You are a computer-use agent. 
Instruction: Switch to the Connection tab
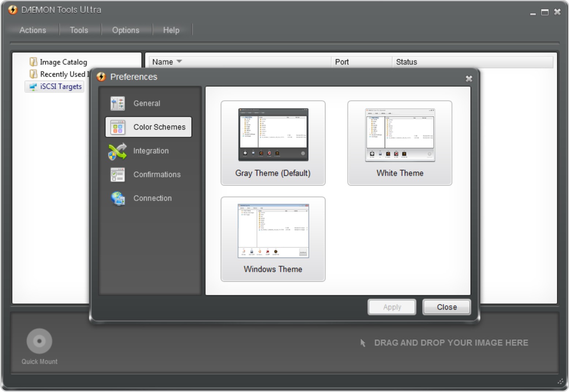[x=148, y=198]
